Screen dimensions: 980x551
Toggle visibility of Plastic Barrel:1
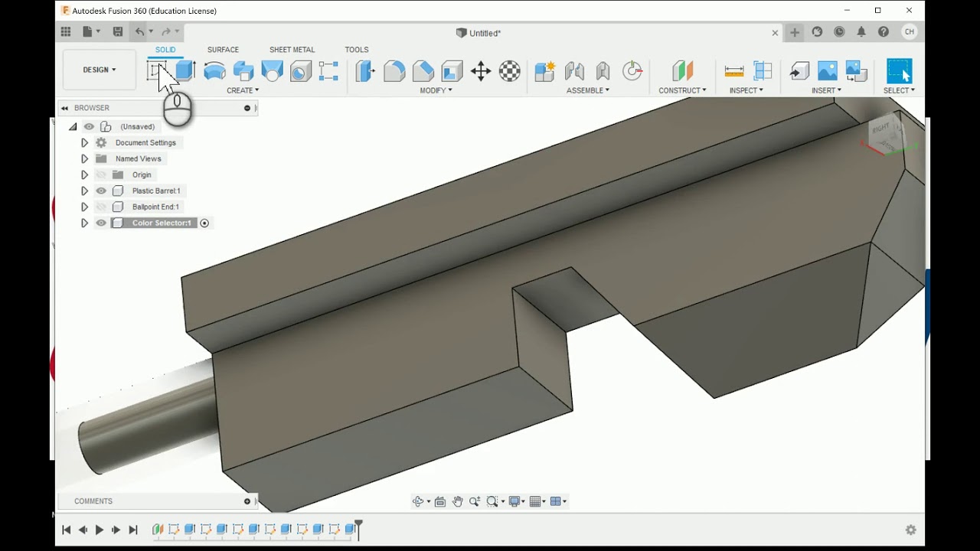(101, 191)
